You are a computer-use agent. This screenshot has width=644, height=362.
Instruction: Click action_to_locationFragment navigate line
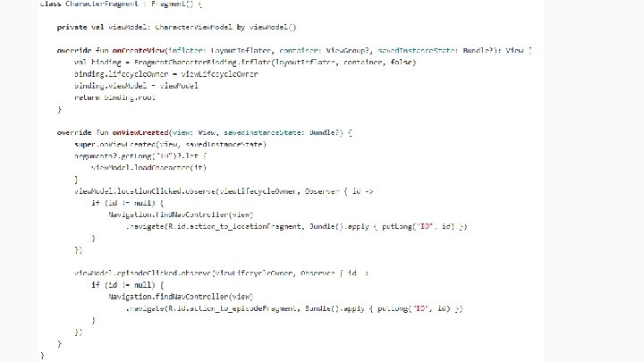[296, 226]
